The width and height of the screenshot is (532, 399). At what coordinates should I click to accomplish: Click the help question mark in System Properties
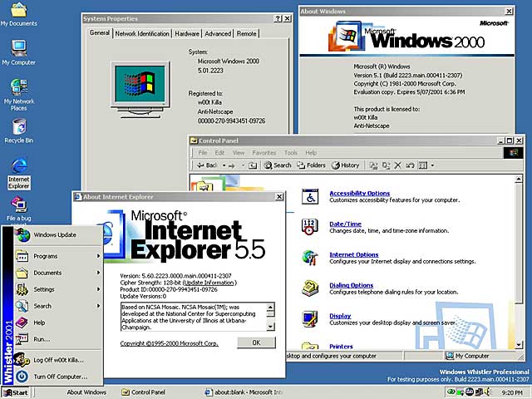click(x=278, y=18)
